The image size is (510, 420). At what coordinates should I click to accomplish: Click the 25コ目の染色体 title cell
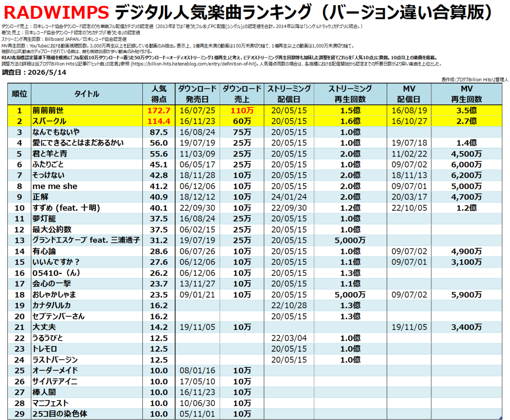88,413
